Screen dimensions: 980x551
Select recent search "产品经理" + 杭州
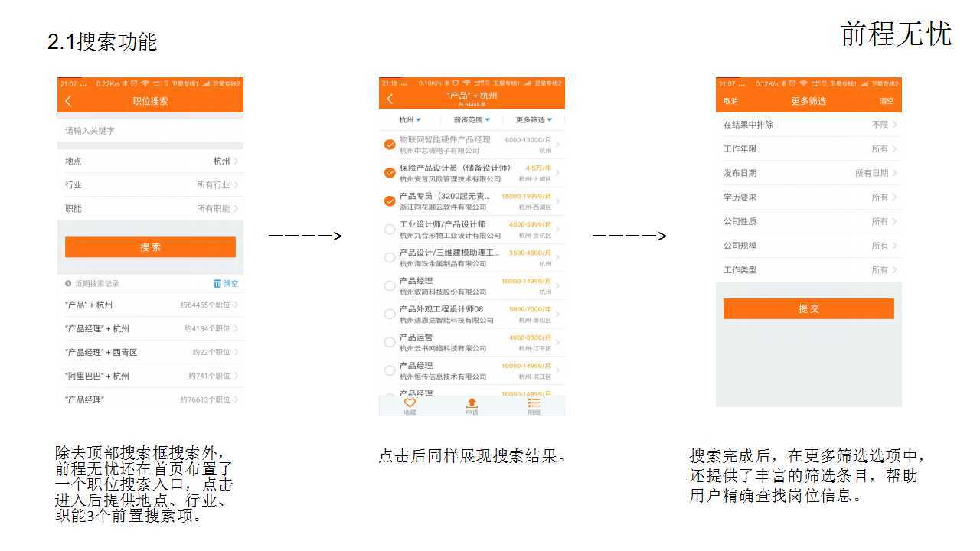tap(150, 329)
